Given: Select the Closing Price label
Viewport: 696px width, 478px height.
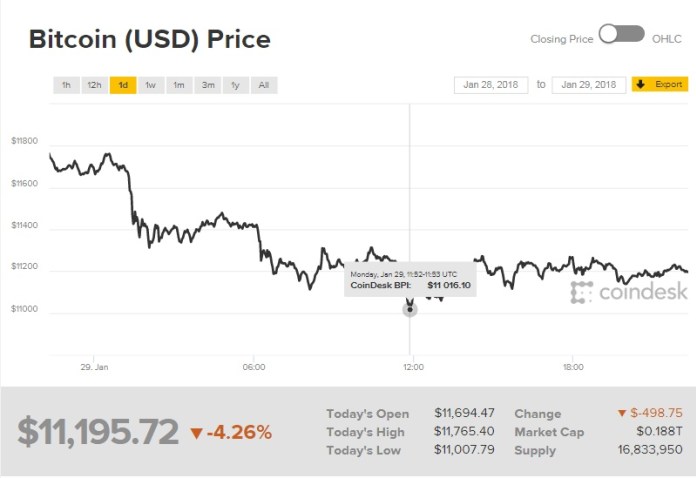Looking at the screenshot, I should pyautogui.click(x=562, y=39).
